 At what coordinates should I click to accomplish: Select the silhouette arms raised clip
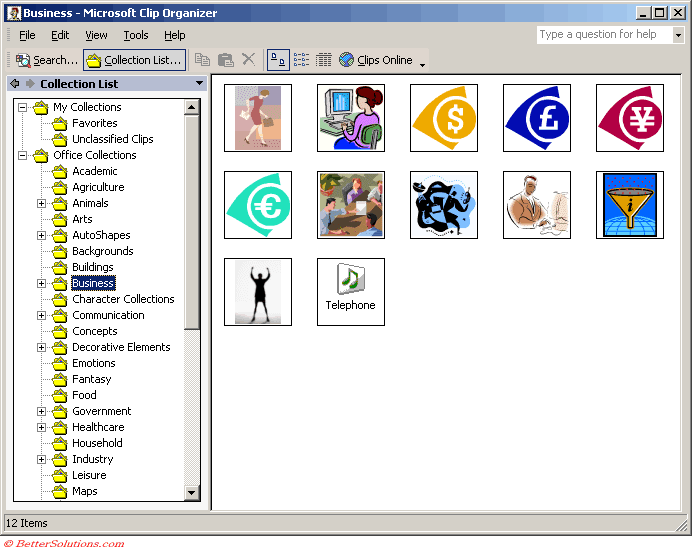coord(258,292)
